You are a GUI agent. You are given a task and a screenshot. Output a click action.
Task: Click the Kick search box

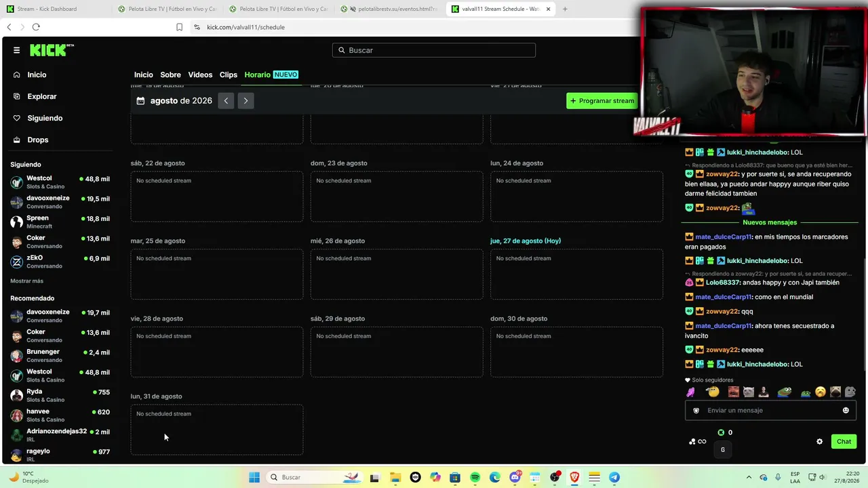pyautogui.click(x=434, y=50)
